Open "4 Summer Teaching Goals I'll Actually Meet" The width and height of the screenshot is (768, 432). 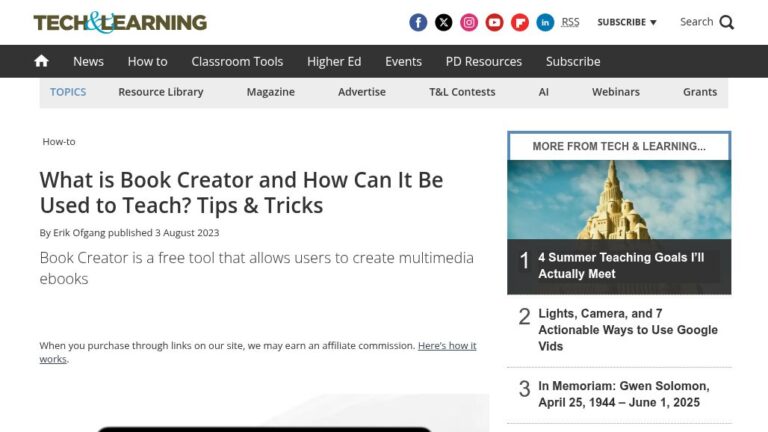pos(621,265)
